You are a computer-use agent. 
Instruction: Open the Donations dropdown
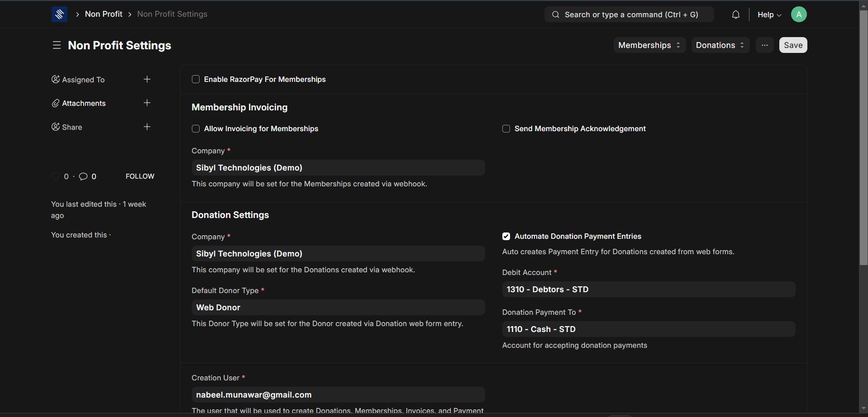coord(720,45)
